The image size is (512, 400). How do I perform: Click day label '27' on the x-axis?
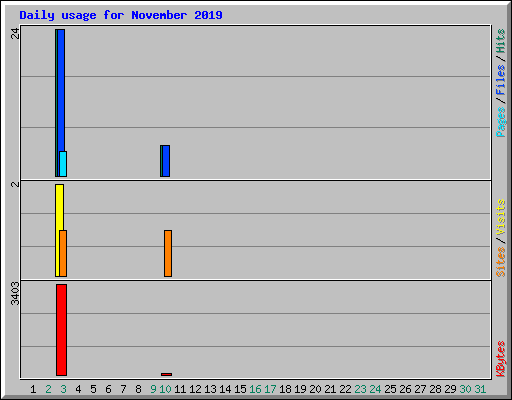[420, 389]
